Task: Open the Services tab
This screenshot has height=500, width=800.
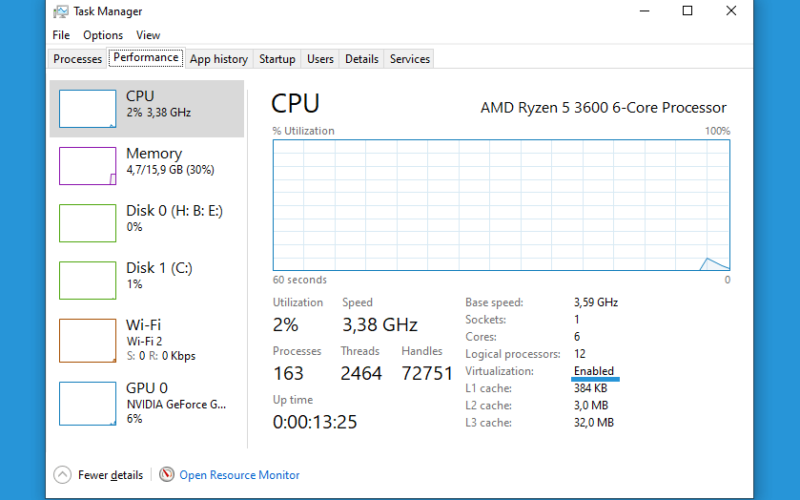Action: click(410, 59)
